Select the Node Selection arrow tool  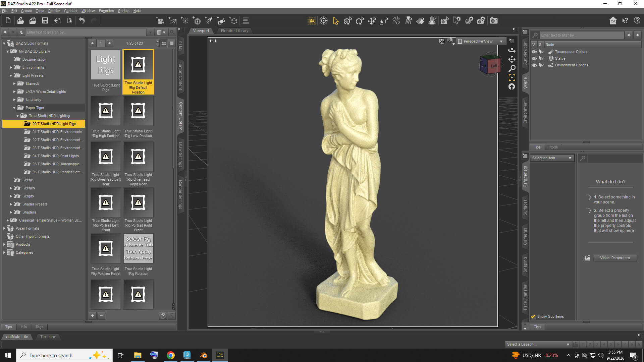coord(336,21)
